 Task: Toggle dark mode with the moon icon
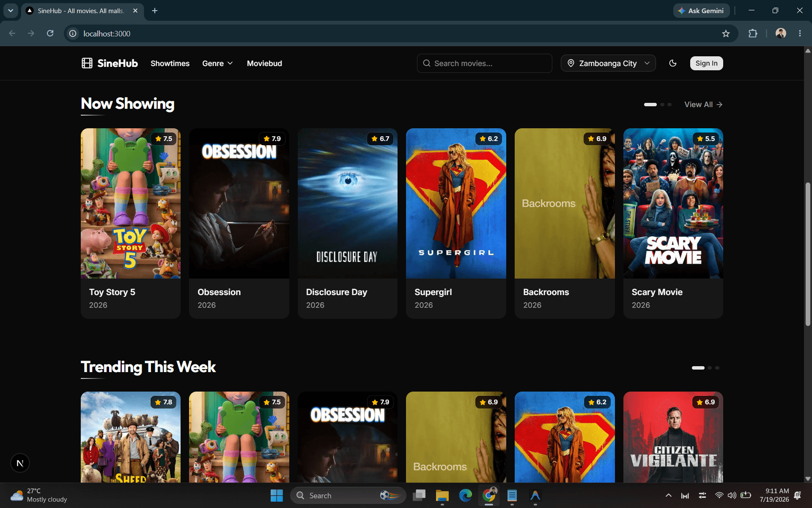[x=673, y=63]
